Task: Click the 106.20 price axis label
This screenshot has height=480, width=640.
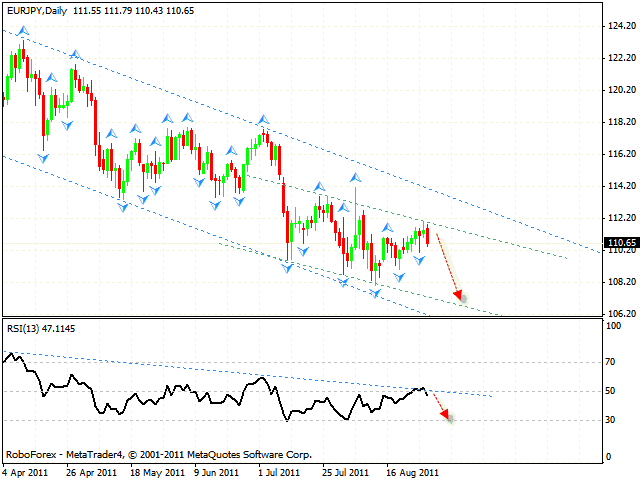Action: click(x=620, y=314)
